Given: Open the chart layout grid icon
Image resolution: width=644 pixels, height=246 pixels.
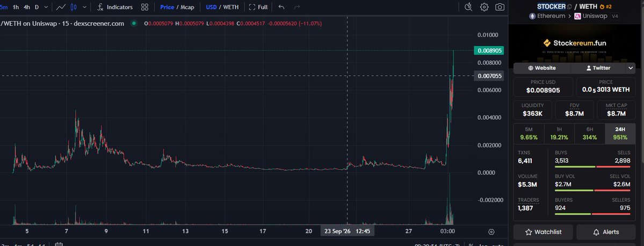Looking at the screenshot, I should [144, 7].
